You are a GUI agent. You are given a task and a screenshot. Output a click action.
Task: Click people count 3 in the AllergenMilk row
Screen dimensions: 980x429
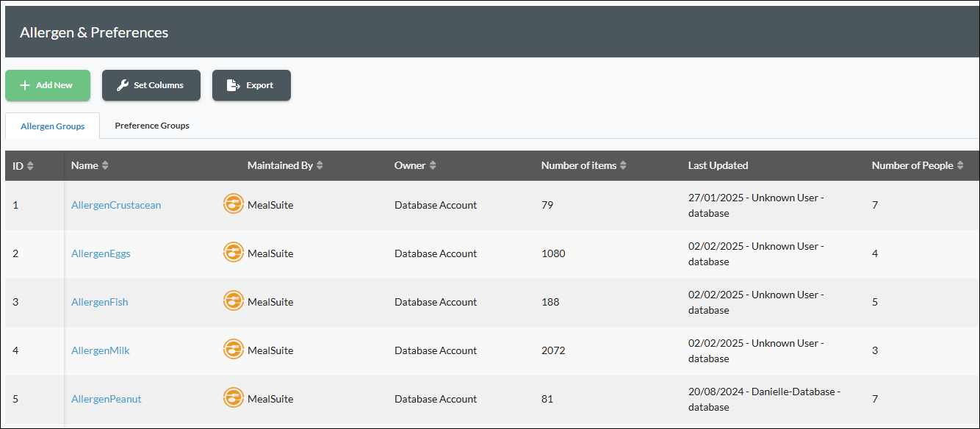tap(875, 350)
